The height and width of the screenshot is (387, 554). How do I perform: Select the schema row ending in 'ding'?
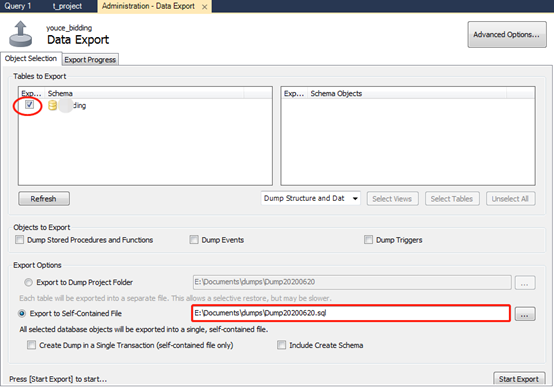145,105
